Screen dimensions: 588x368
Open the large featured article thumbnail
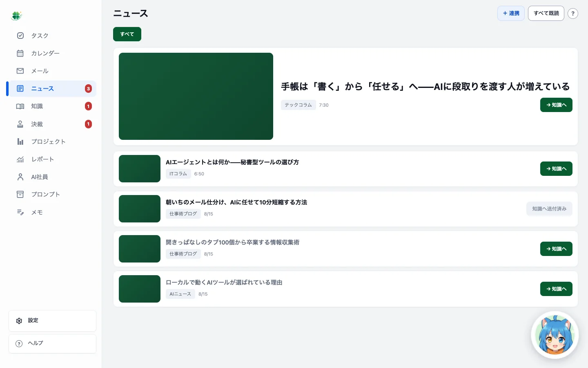pyautogui.click(x=196, y=96)
